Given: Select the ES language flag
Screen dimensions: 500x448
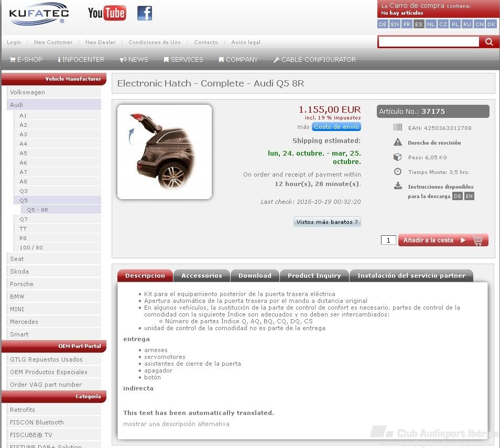Looking at the screenshot, I should pyautogui.click(x=419, y=24).
